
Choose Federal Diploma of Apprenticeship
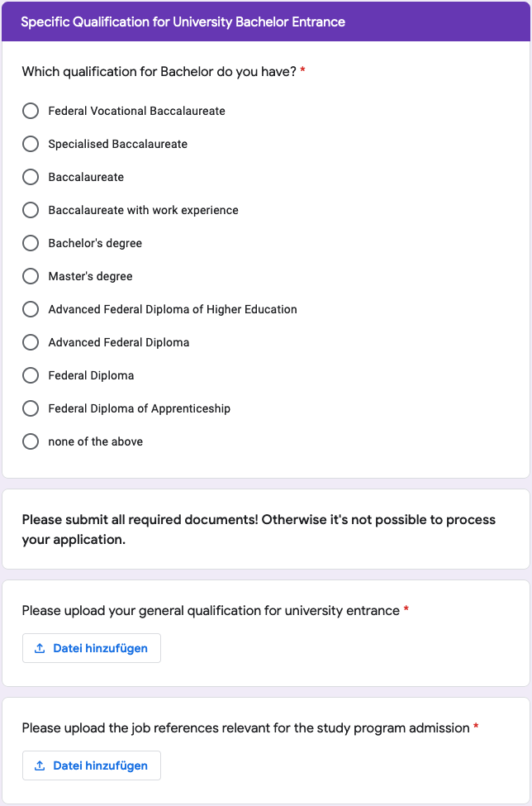pyautogui.click(x=31, y=408)
